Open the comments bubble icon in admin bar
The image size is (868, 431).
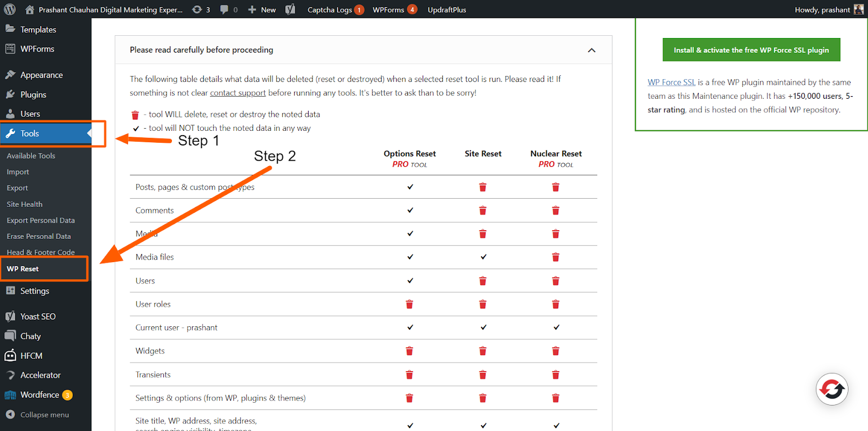(224, 9)
